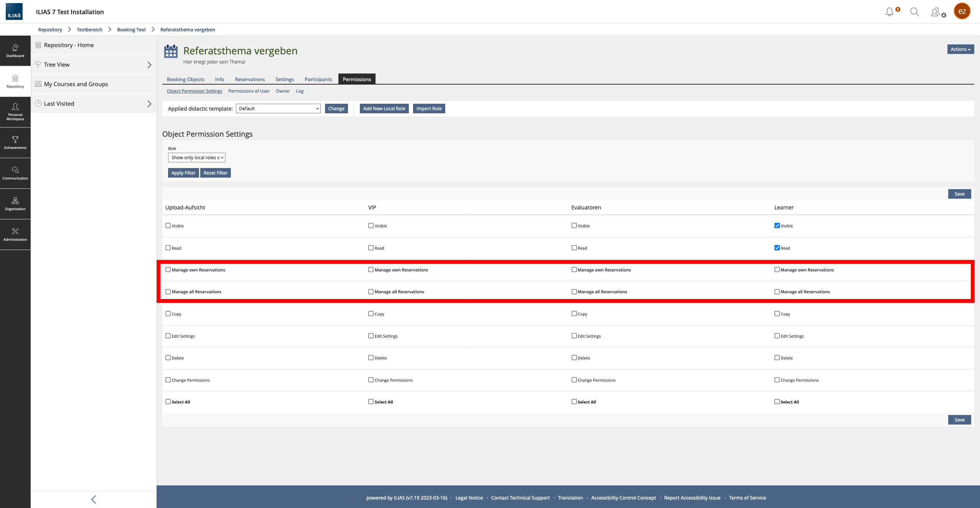
Task: Click the ILIAS logo
Action: click(x=14, y=11)
